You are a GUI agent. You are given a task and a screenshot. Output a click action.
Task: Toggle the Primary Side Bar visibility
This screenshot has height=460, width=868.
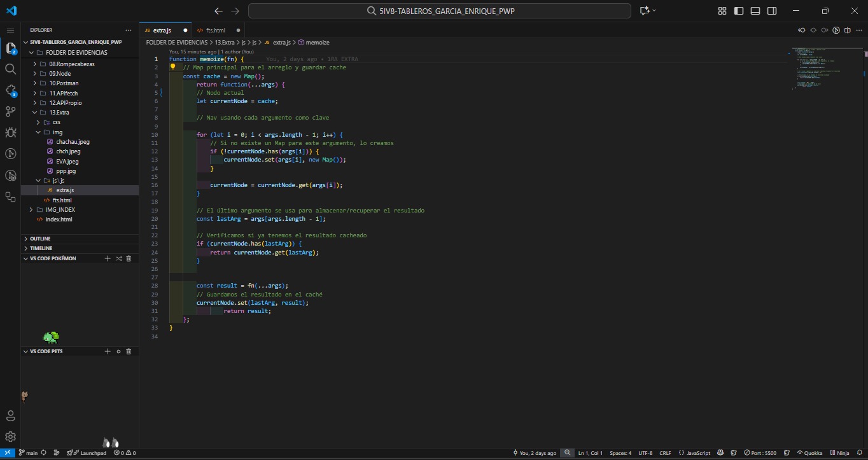(738, 11)
